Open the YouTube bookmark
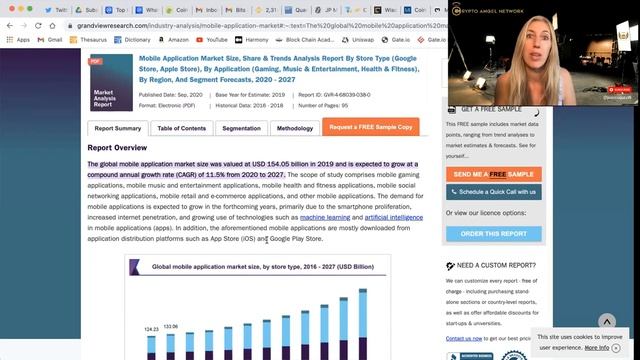The width and height of the screenshot is (640, 360). pyautogui.click(x=212, y=40)
